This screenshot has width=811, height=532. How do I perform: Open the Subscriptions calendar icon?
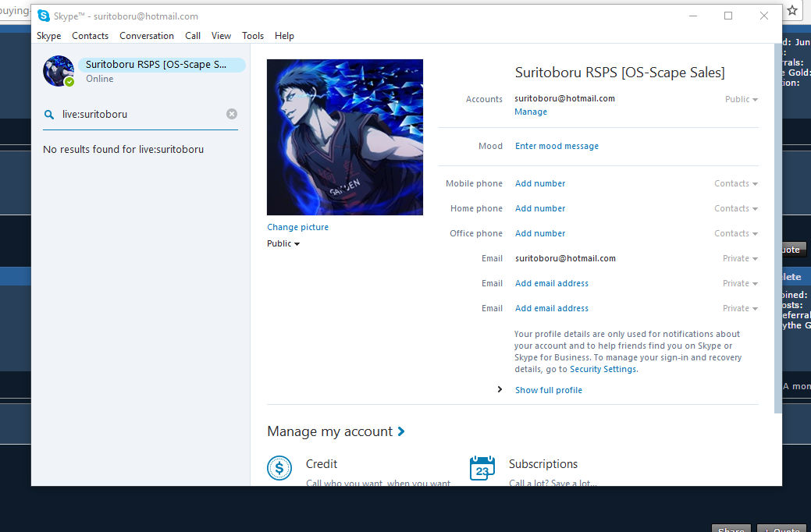[482, 468]
